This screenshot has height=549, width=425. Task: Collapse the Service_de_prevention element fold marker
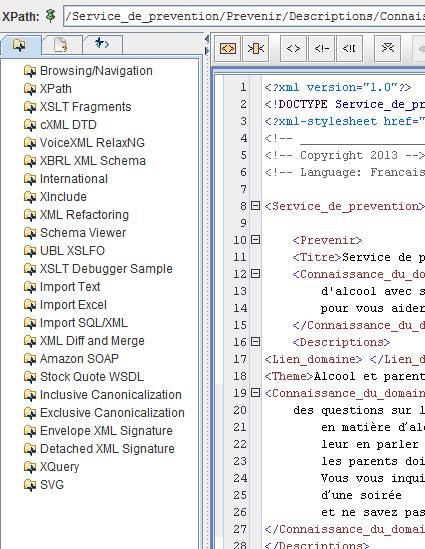256,206
